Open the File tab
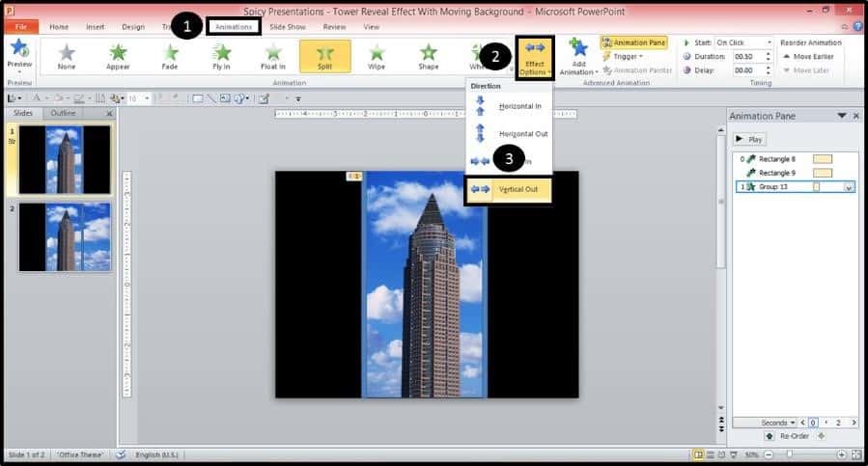Image resolution: width=868 pixels, height=466 pixels. click(x=21, y=27)
